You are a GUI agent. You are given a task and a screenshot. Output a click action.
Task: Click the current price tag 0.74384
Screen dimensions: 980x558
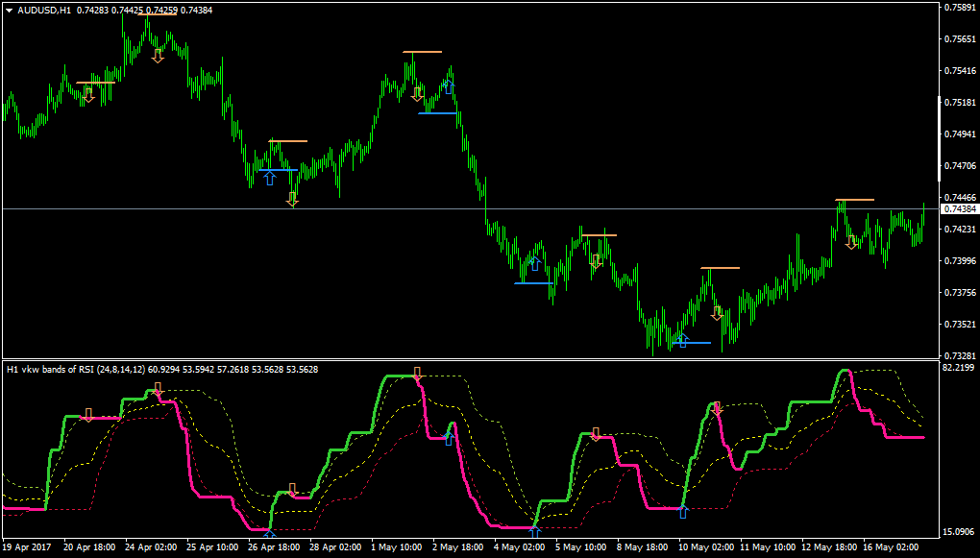click(960, 208)
